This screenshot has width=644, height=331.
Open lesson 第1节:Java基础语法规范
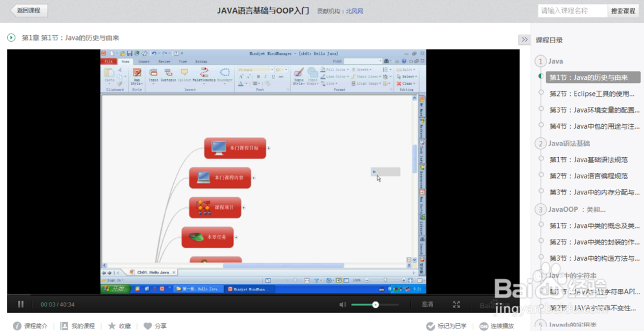589,159
